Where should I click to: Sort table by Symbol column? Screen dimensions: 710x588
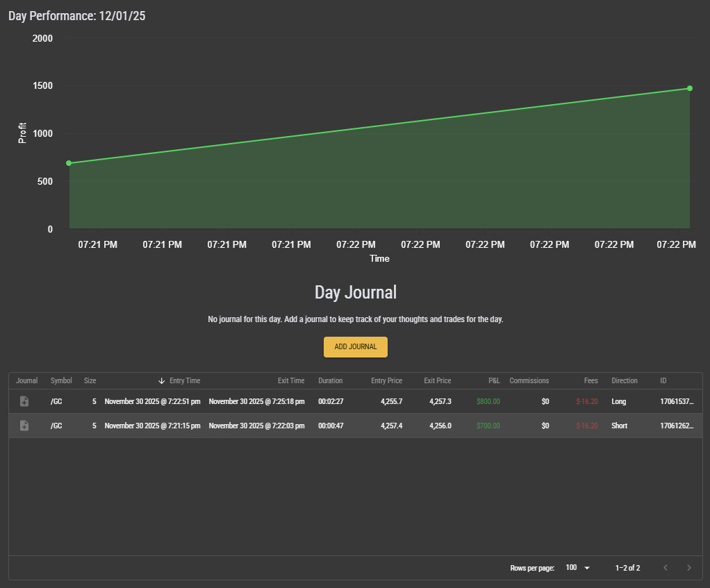point(61,380)
